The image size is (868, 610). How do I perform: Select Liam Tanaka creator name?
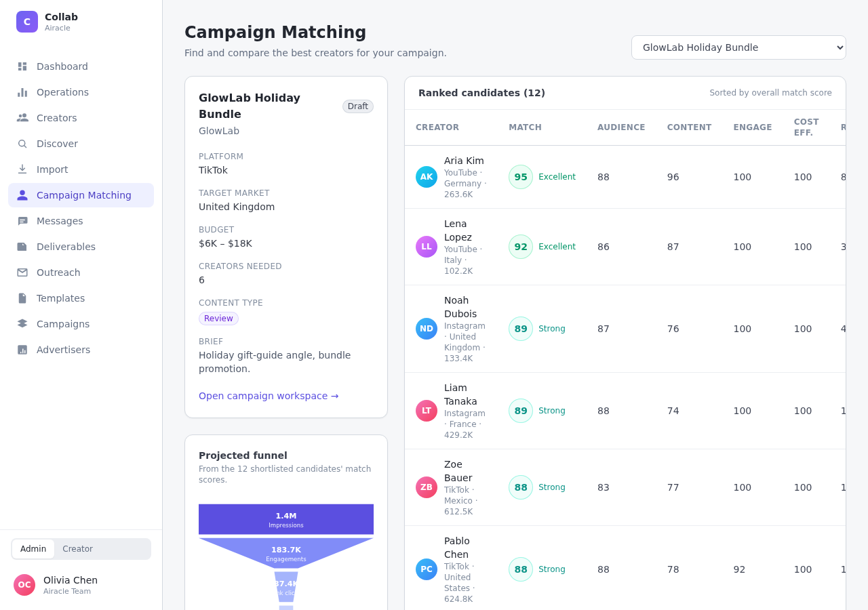460,394
